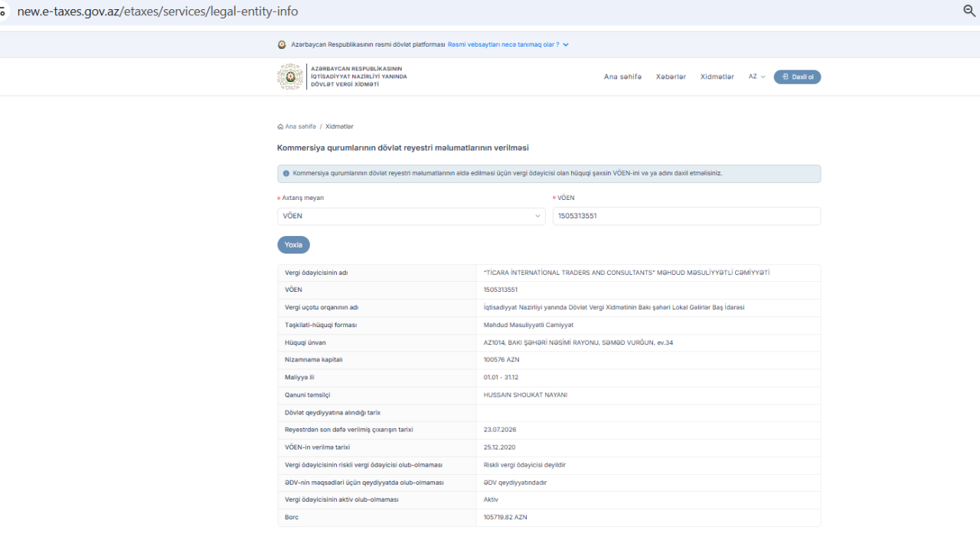The width and height of the screenshot is (980, 537).
Task: Click the Daxil ol login button
Action: tap(797, 77)
